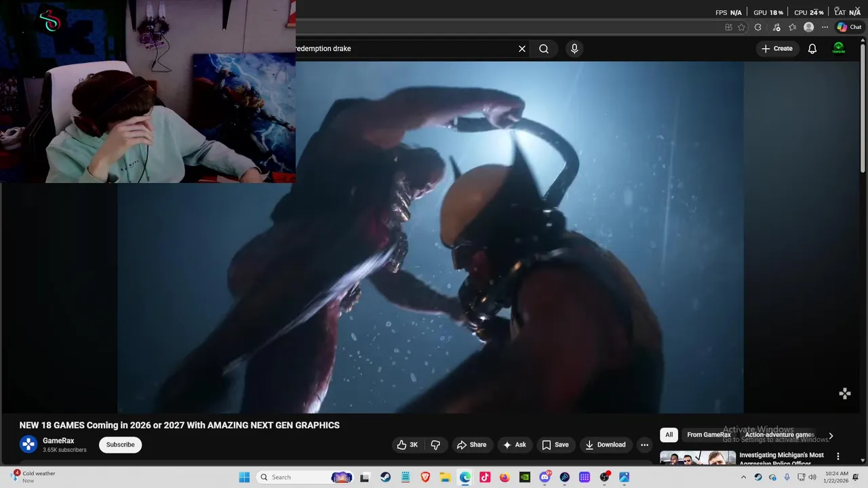Viewport: 868px width, 488px height.
Task: Save the video to a playlist
Action: click(x=555, y=445)
